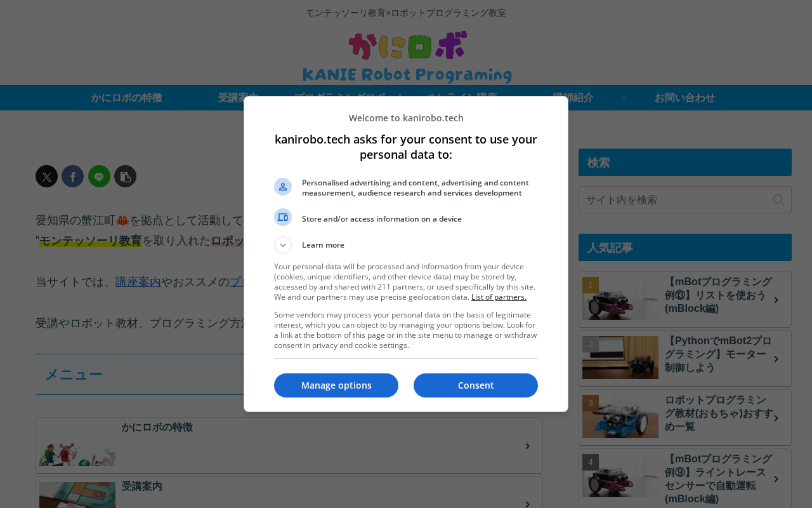Image resolution: width=812 pixels, height=508 pixels.
Task: Open the かにロボの特徴 navigation item
Action: (x=127, y=98)
